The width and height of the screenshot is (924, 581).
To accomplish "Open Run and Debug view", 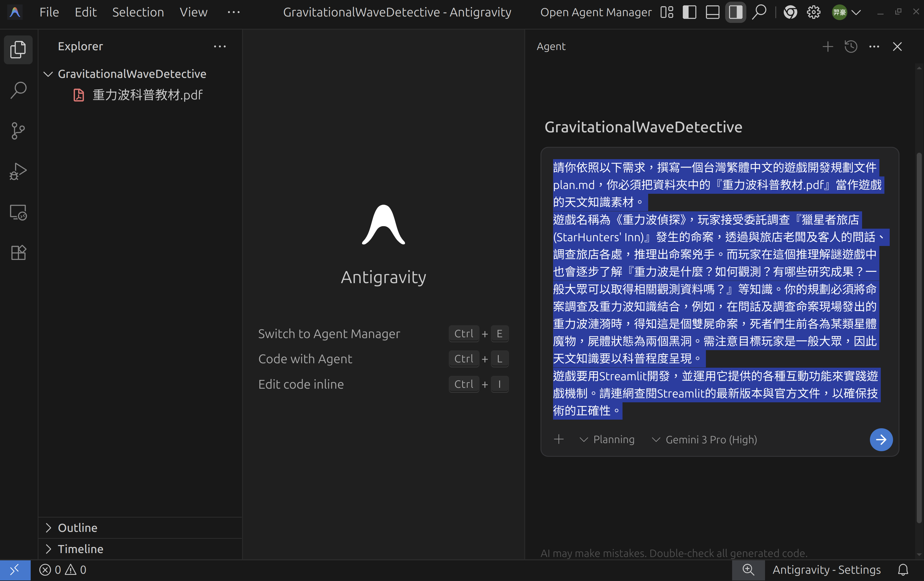I will click(18, 171).
